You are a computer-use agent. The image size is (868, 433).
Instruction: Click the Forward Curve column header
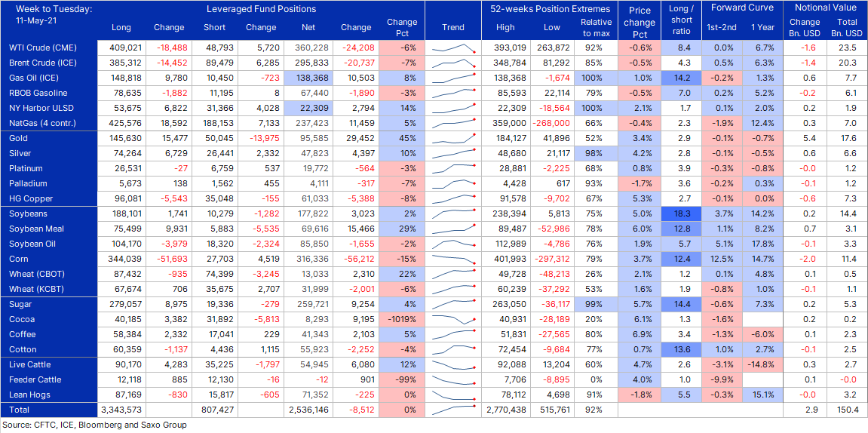pyautogui.click(x=742, y=9)
